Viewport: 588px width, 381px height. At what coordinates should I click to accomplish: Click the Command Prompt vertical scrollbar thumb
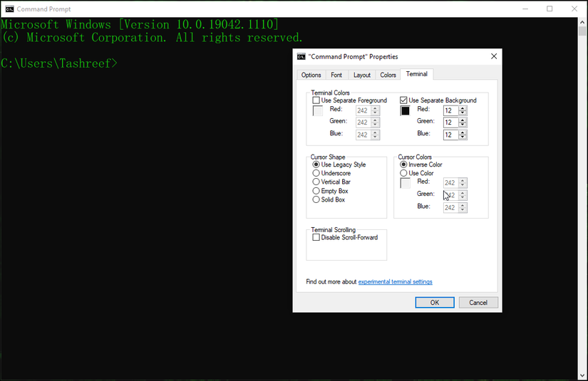(582, 31)
